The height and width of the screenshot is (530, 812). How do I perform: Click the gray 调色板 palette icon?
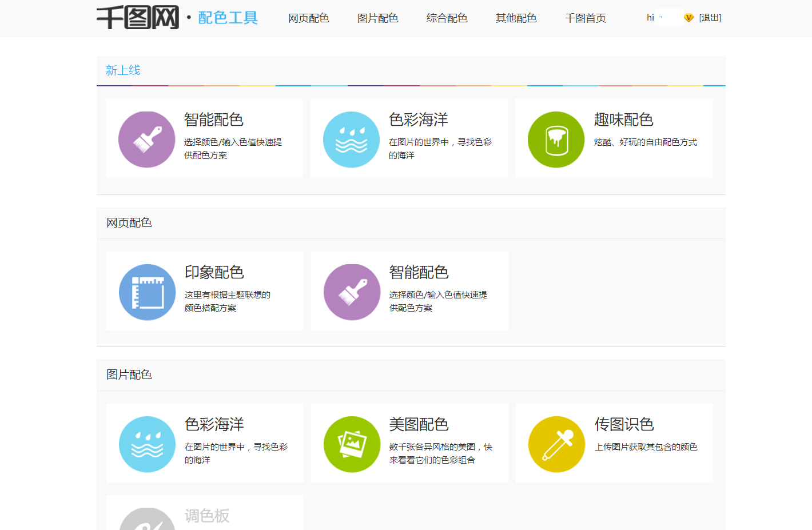(x=147, y=519)
